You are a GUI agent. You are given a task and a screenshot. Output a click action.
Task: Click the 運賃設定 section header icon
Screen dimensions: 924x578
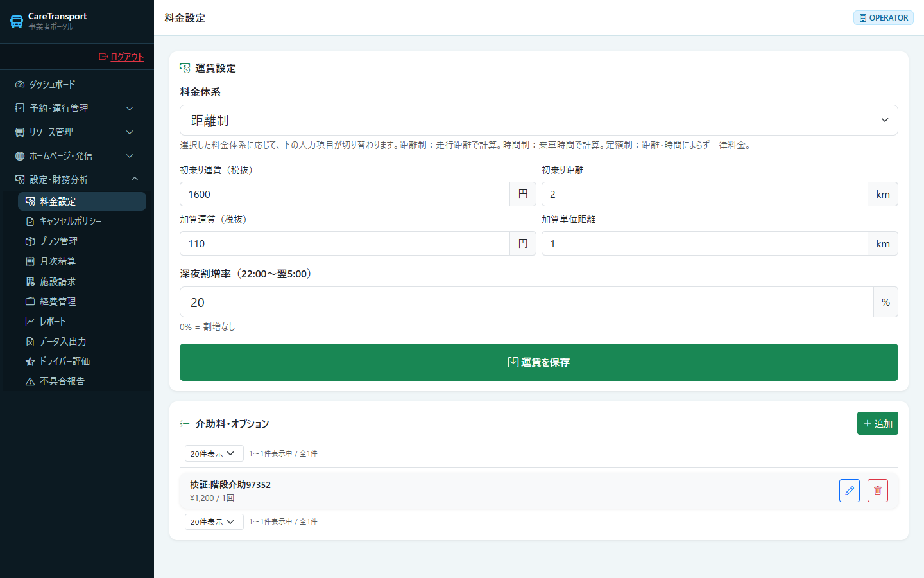(x=185, y=67)
